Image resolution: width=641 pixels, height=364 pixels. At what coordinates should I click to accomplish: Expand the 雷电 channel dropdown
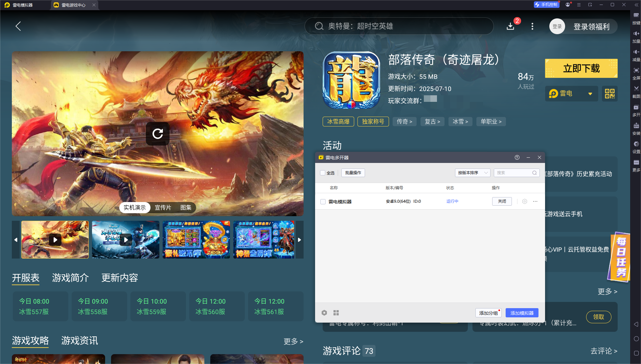[571, 94]
